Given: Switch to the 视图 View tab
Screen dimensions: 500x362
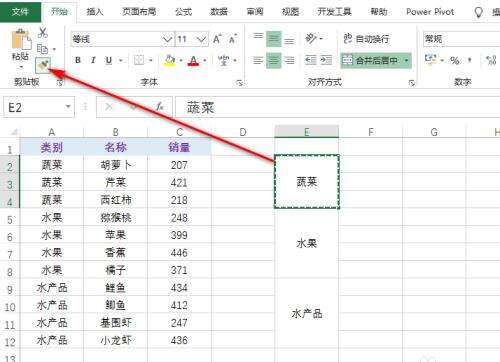Looking at the screenshot, I should point(290,12).
